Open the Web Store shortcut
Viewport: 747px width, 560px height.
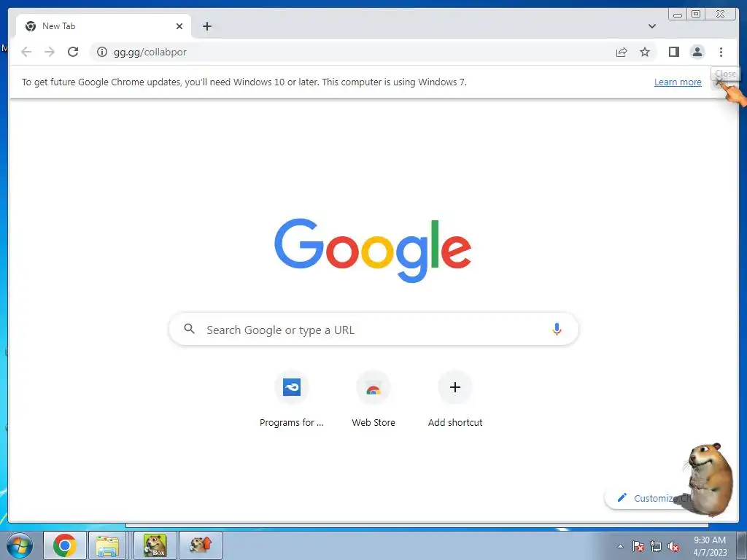pos(373,400)
